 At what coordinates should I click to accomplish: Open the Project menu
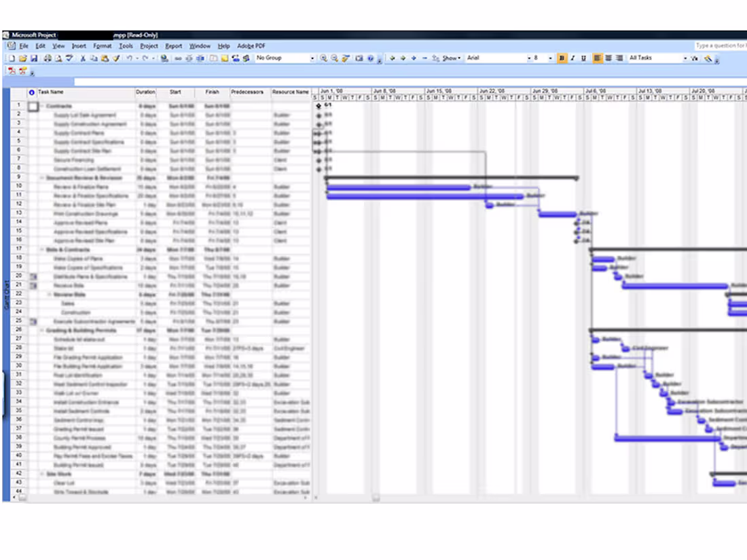(149, 45)
